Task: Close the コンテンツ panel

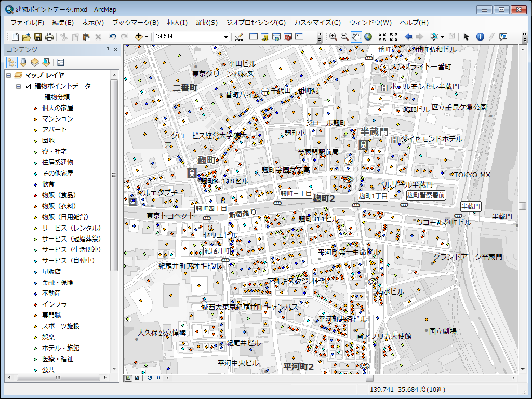Action: 116,49
